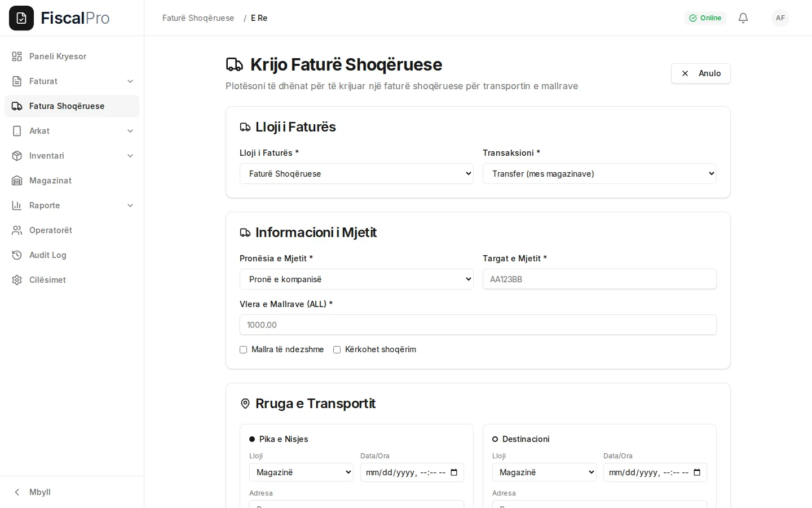Open Paneli Kryesor dashboard icon
The image size is (812, 508).
(17, 56)
